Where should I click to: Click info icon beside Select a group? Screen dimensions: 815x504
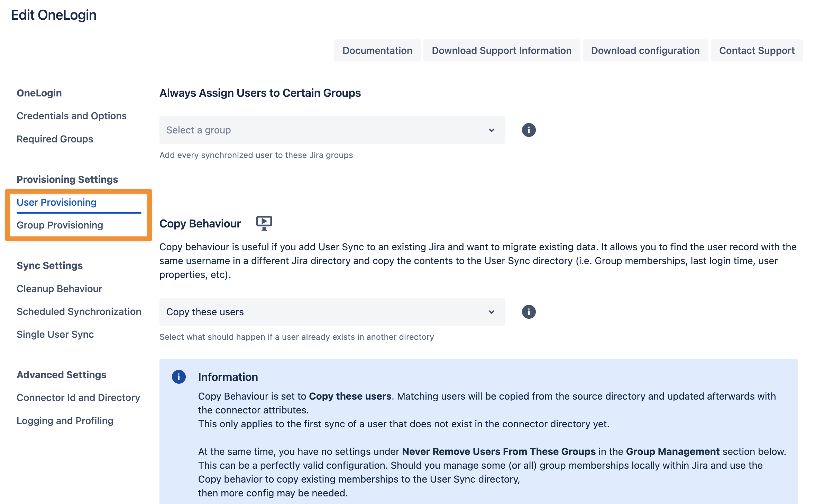coord(529,130)
